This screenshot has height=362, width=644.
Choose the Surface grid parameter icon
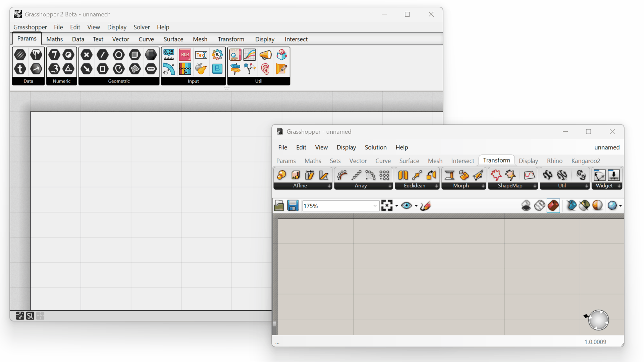(x=135, y=69)
